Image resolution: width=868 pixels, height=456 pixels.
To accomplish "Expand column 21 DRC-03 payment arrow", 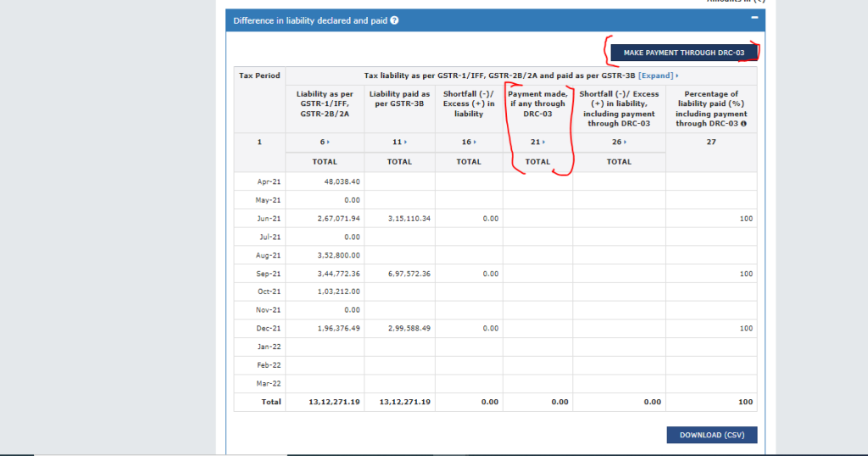I will point(544,142).
